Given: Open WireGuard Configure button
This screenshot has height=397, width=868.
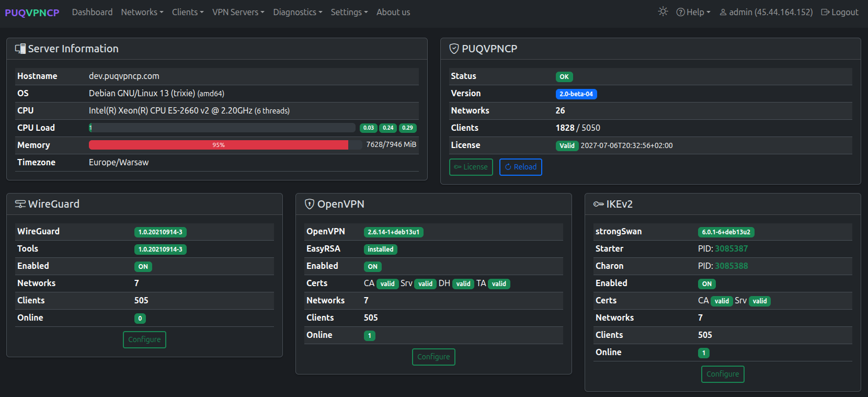Looking at the screenshot, I should pos(144,339).
